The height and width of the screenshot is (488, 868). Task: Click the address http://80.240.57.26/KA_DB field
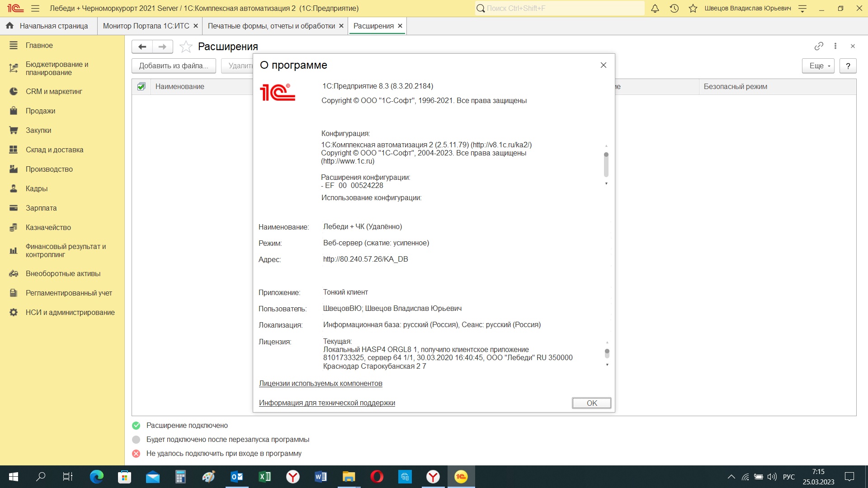(365, 259)
